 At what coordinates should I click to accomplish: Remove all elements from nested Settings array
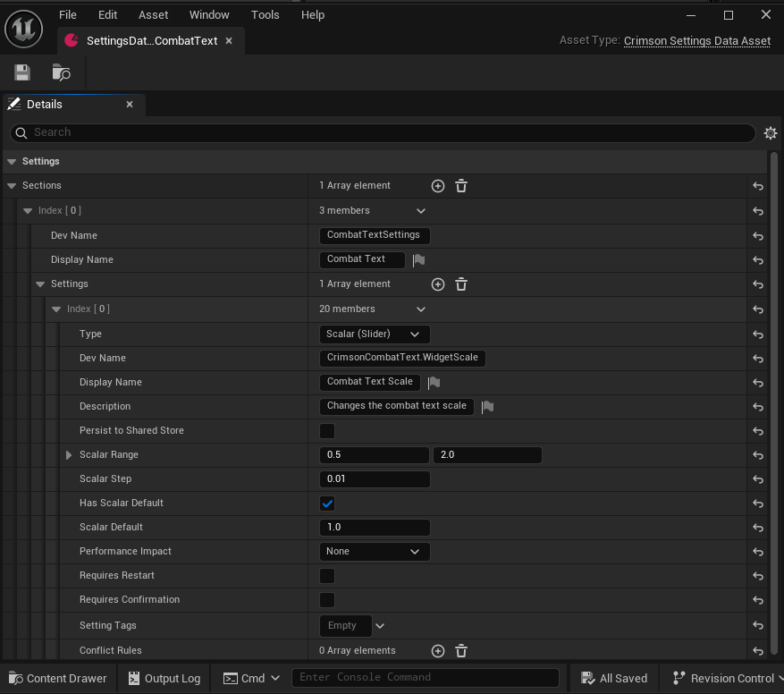[461, 284]
